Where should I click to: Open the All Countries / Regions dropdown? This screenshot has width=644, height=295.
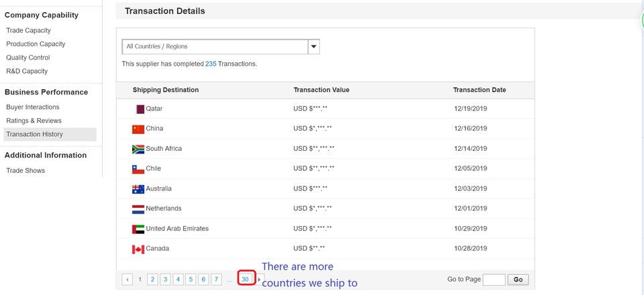(x=215, y=47)
